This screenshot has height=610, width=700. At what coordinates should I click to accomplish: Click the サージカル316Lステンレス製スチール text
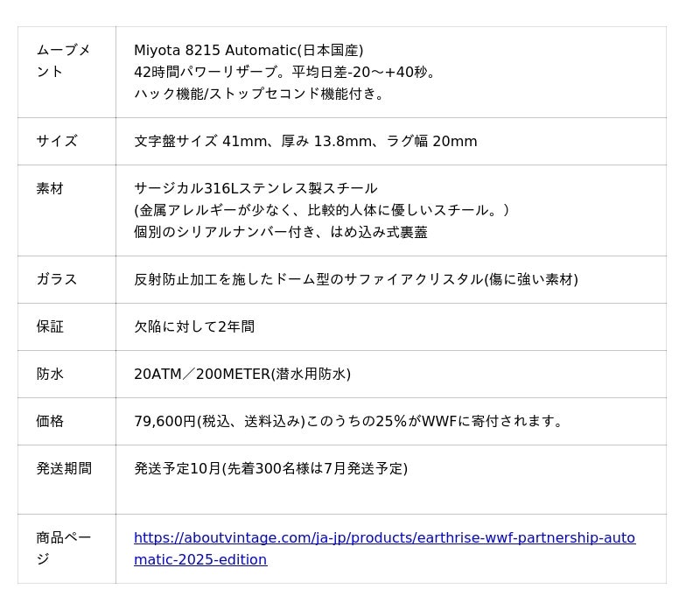point(255,189)
